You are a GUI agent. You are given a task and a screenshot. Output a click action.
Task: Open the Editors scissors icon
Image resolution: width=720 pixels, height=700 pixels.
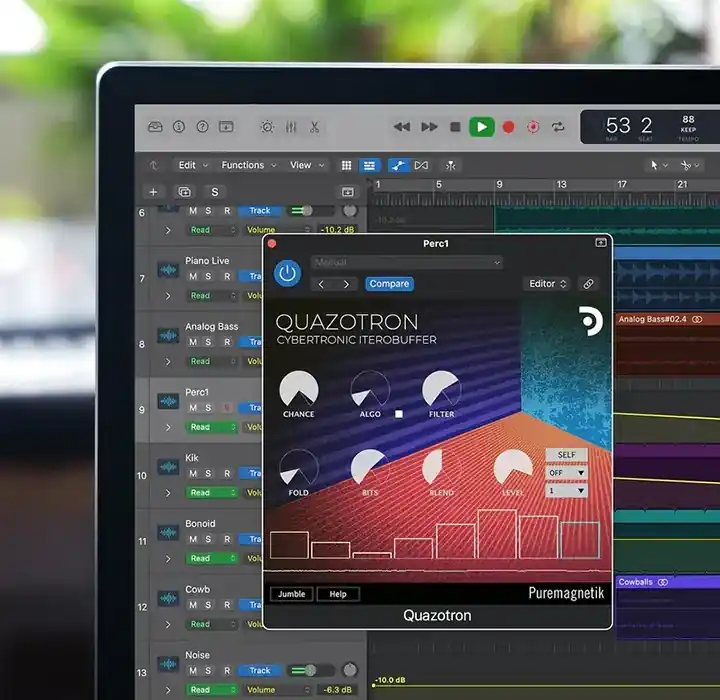[315, 127]
